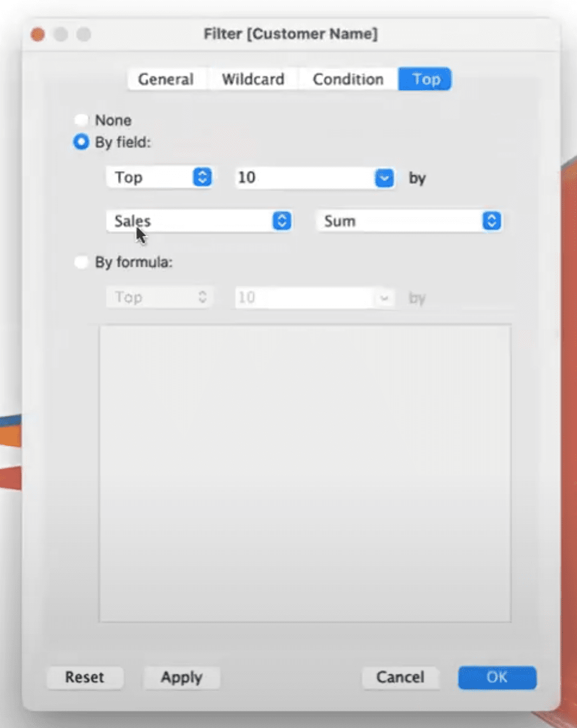Click the stepper arrows on the Top selector
The height and width of the screenshot is (728, 577).
[202, 177]
